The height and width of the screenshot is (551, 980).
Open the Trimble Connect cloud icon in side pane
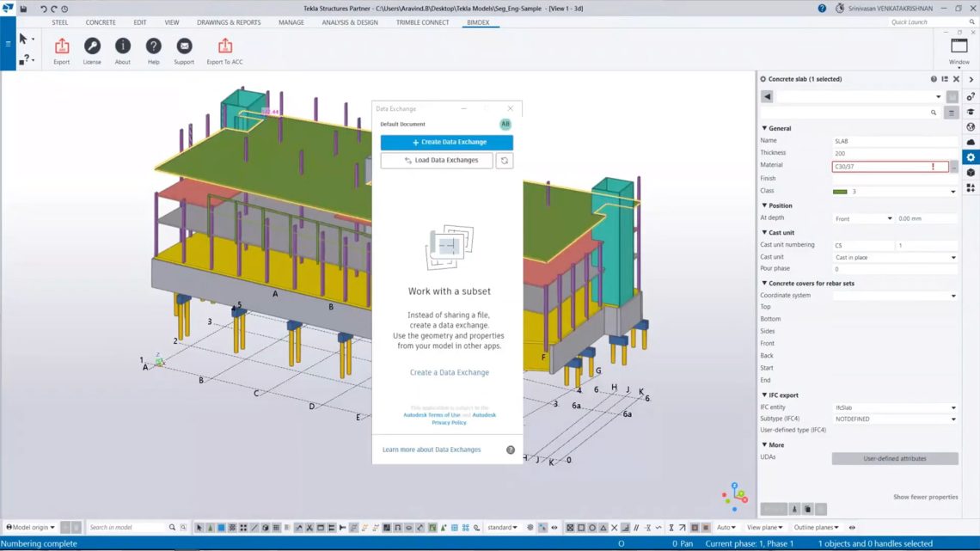click(x=971, y=142)
